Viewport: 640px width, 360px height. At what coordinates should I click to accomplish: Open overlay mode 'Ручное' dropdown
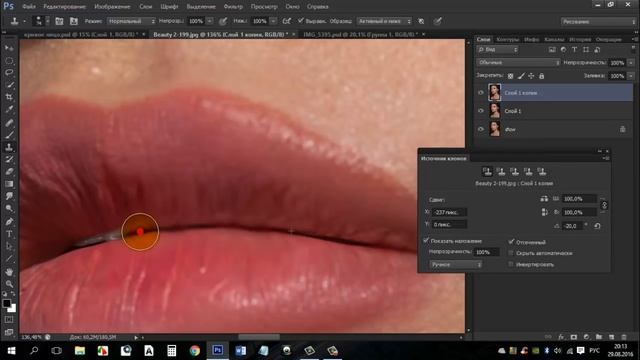coord(456,264)
